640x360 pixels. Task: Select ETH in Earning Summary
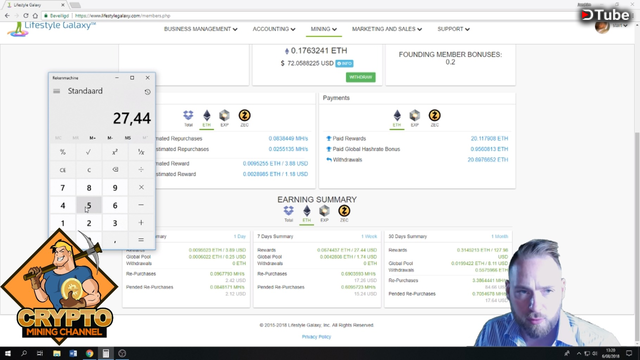307,213
